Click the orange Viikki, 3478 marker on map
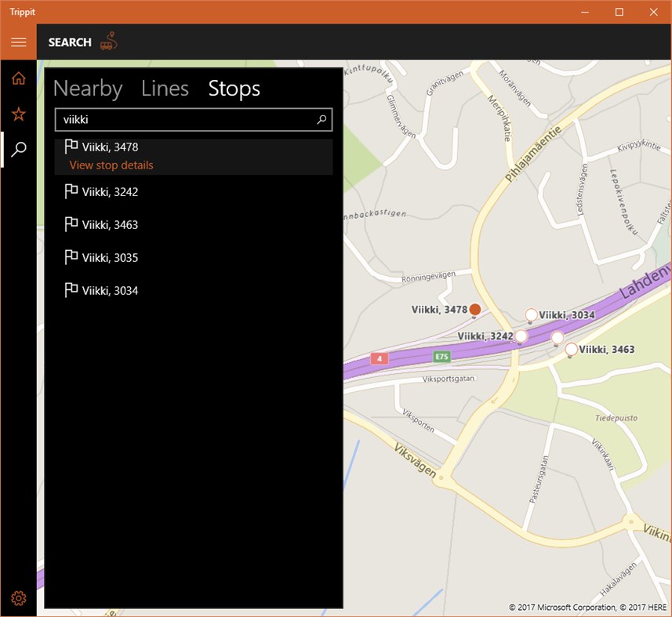The image size is (672, 617). 474,310
